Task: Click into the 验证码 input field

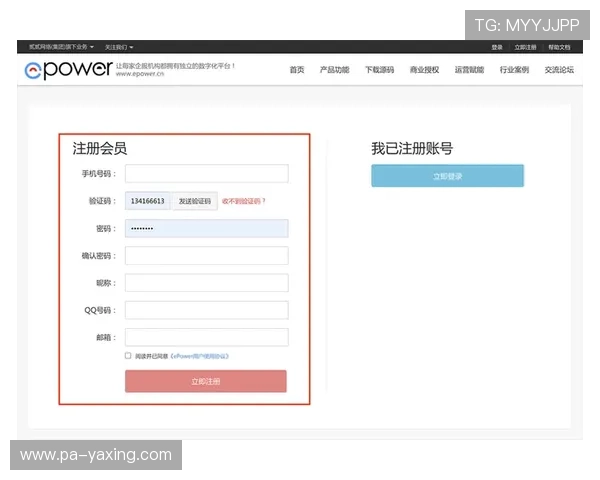Action: click(148, 201)
